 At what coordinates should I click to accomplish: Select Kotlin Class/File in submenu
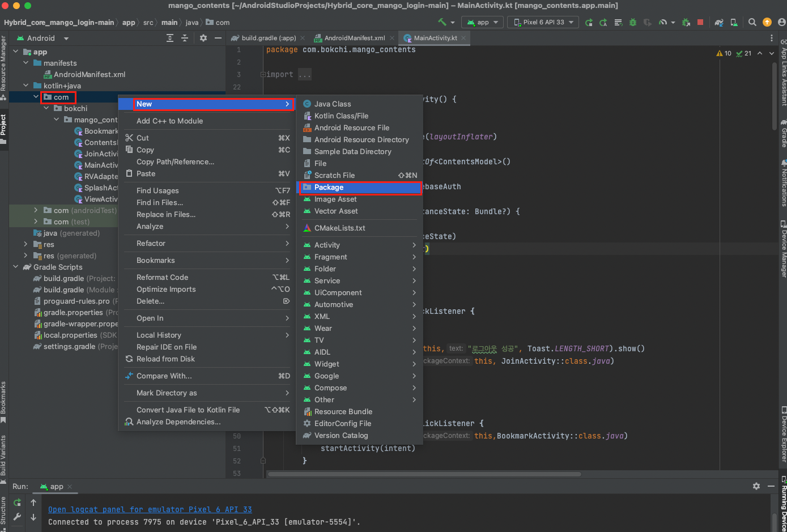click(x=341, y=116)
